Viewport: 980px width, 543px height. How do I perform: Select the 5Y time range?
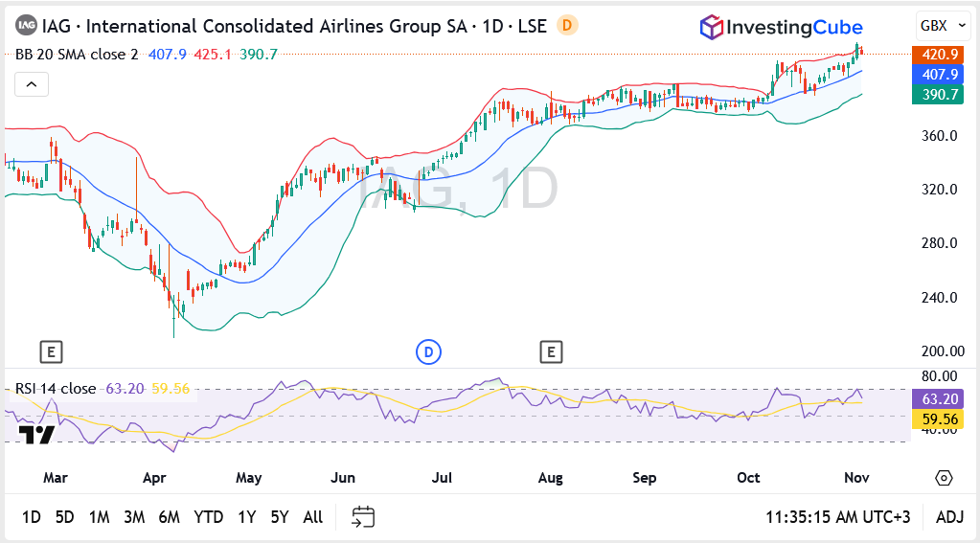(279, 517)
